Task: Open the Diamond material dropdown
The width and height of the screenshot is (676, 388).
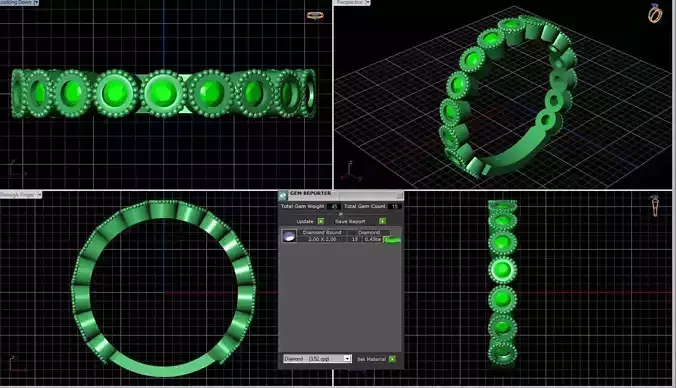Action: [347, 359]
